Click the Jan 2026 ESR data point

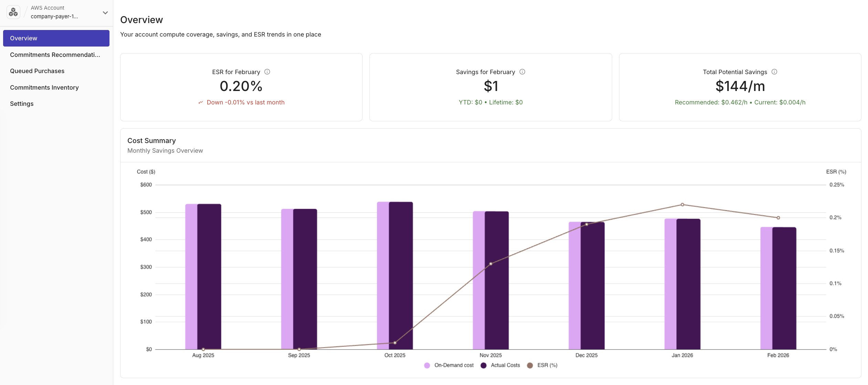click(682, 204)
